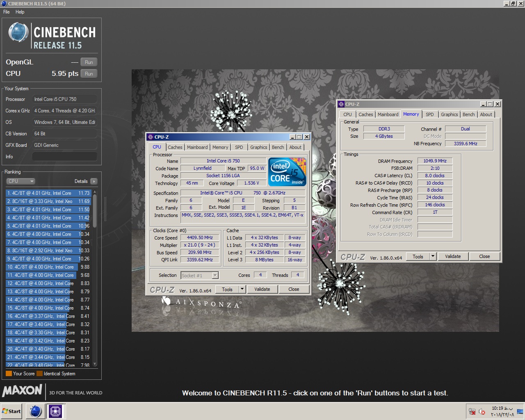The image size is (525, 420).
Task: Open SPD tab in Memory CPU-Z window
Action: click(x=430, y=114)
